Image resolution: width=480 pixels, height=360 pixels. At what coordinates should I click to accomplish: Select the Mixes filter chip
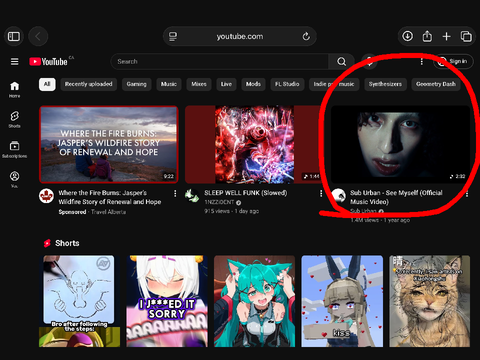pos(199,84)
